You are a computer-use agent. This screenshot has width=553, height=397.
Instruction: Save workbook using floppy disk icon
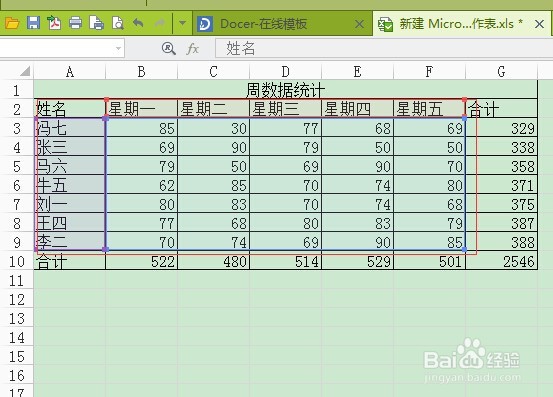coord(34,23)
